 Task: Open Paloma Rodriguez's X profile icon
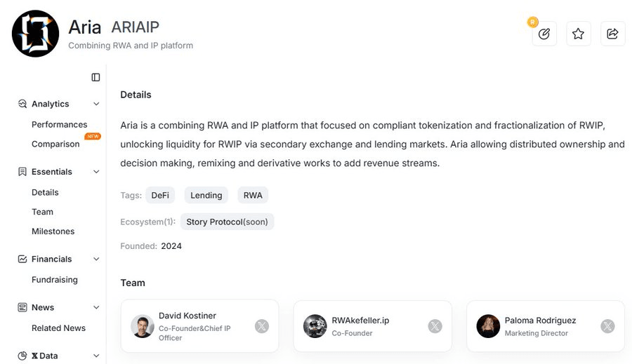click(607, 326)
